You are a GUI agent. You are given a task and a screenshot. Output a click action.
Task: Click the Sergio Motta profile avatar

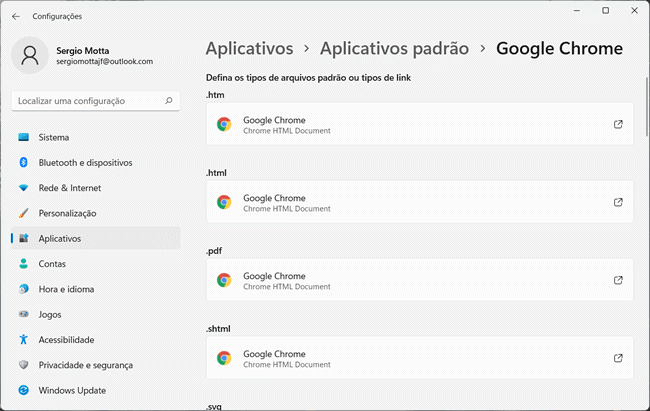click(30, 55)
